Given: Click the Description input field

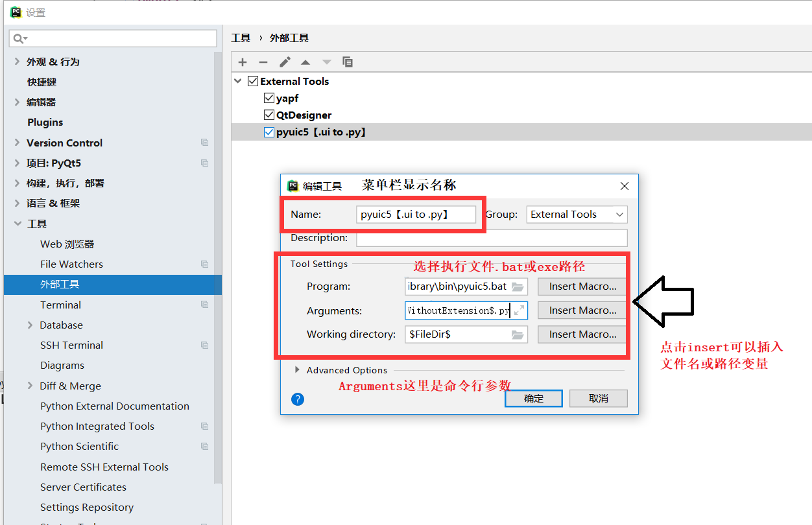Looking at the screenshot, I should (x=492, y=238).
